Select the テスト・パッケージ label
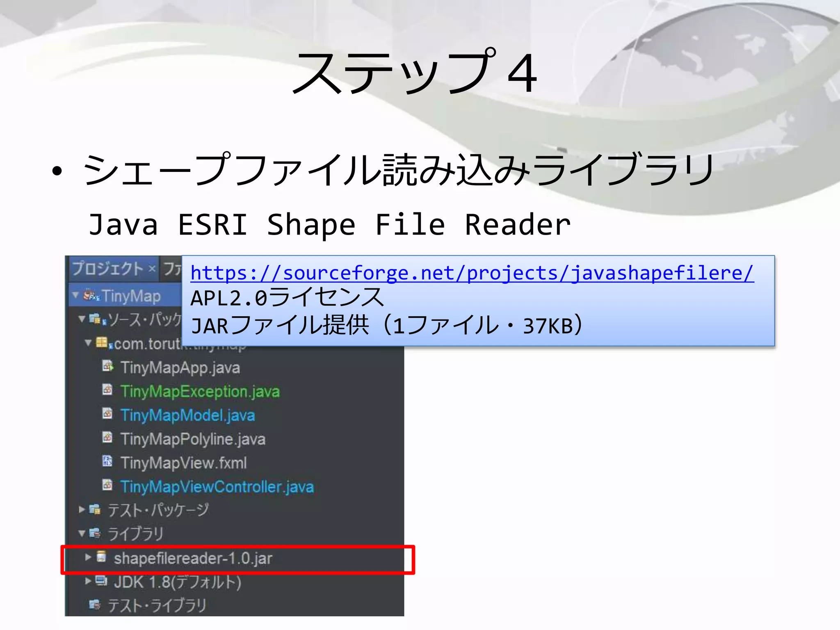This screenshot has height=630, width=840. pos(158,510)
